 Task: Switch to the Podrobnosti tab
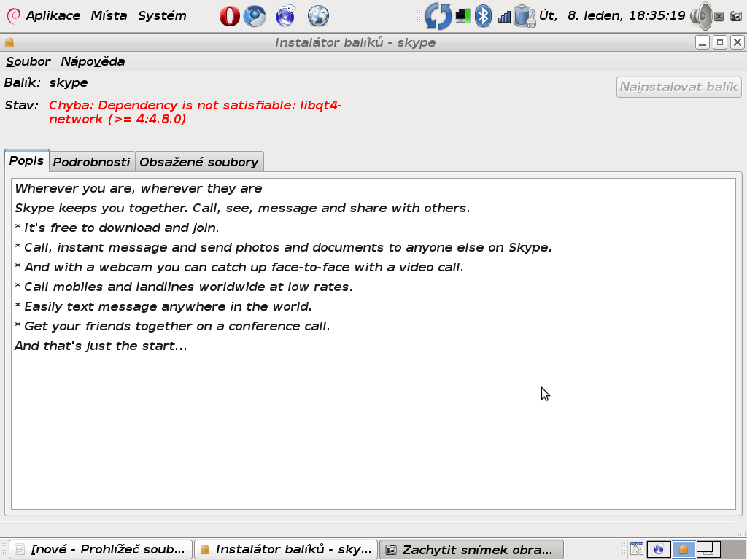coord(91,162)
